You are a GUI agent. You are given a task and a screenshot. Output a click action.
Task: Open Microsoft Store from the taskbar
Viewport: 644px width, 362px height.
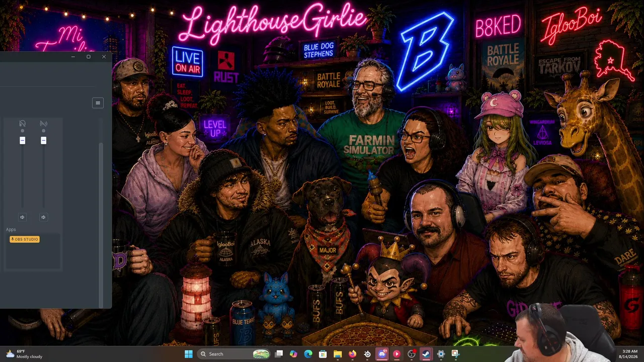click(323, 354)
